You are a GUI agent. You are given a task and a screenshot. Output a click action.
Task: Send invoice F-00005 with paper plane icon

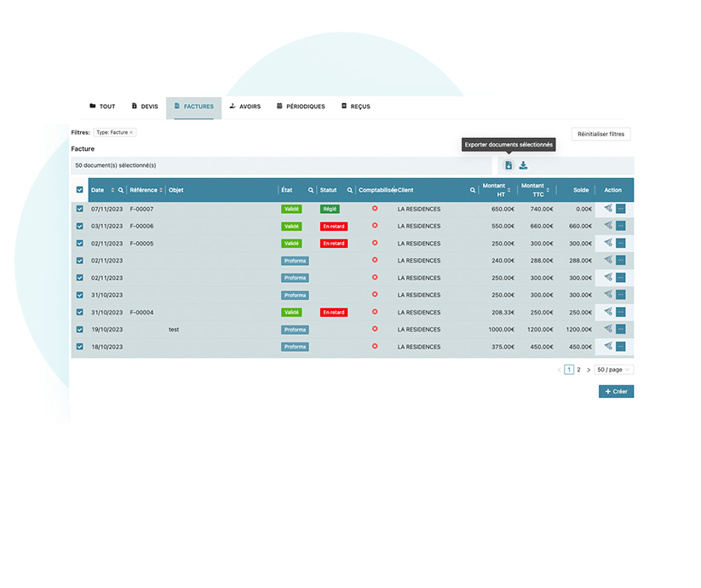608,242
